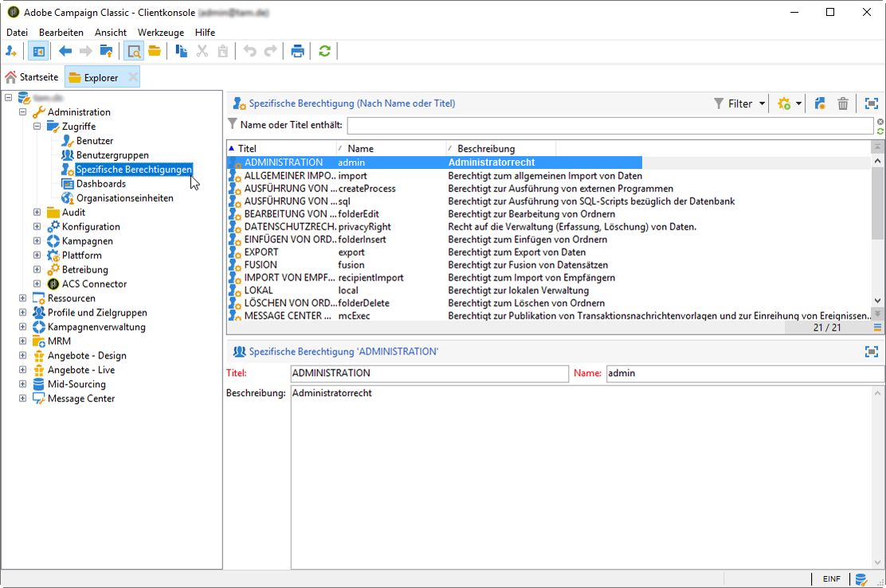Image resolution: width=886 pixels, height=588 pixels.
Task: Click the paste clipboard toolbar icon
Action: point(223,52)
